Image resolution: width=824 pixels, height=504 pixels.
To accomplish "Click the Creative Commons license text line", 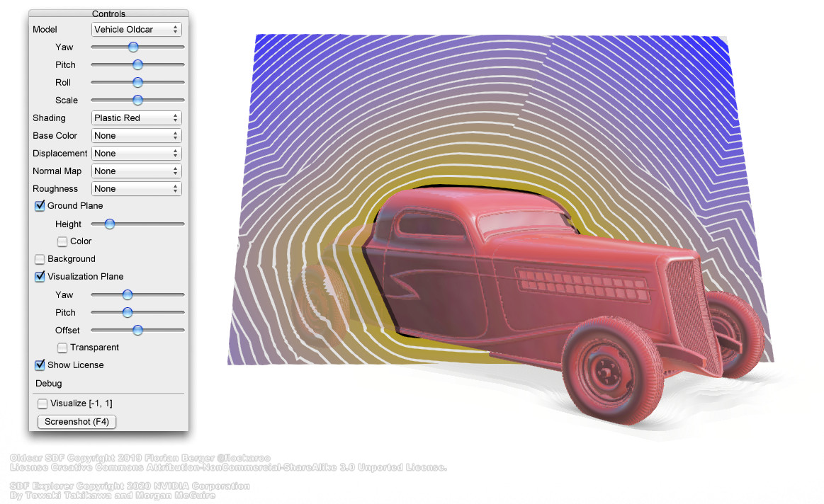I will pyautogui.click(x=229, y=467).
